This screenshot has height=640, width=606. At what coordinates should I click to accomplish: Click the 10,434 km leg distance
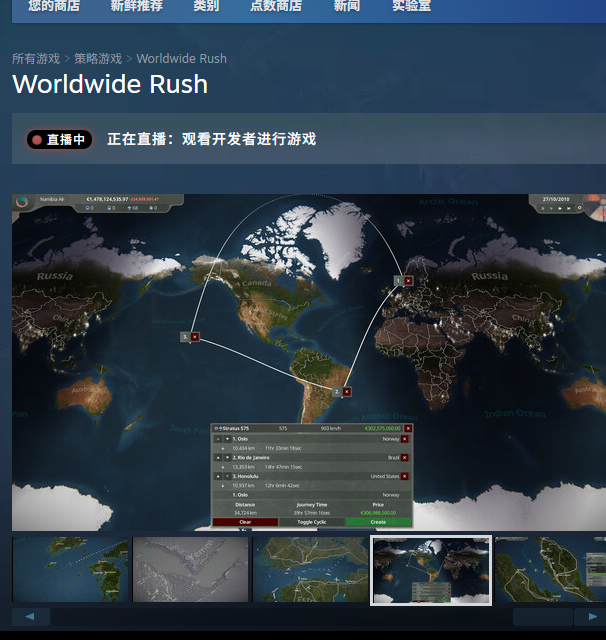click(243, 448)
